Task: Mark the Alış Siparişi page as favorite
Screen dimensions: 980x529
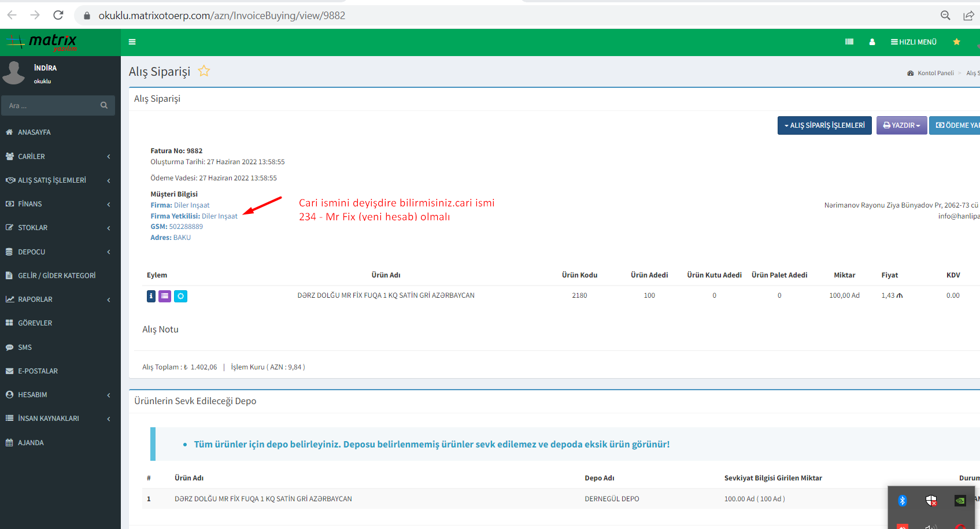Action: pos(204,71)
